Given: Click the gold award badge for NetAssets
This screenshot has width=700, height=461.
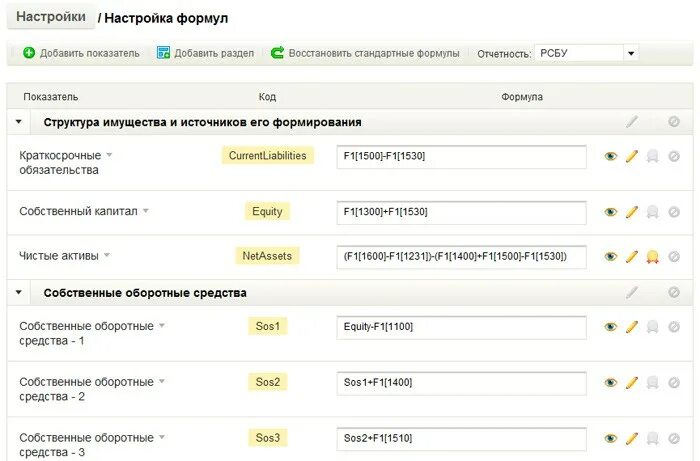Looking at the screenshot, I should 653,257.
